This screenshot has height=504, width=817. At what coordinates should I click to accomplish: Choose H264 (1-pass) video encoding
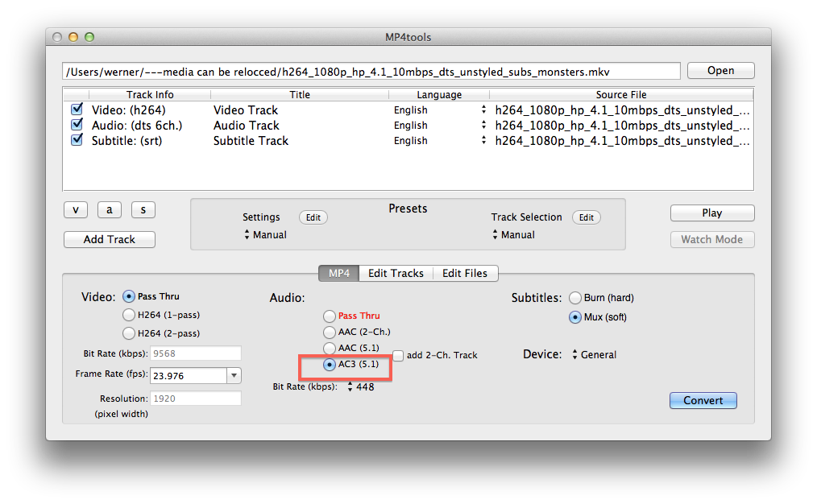click(129, 315)
